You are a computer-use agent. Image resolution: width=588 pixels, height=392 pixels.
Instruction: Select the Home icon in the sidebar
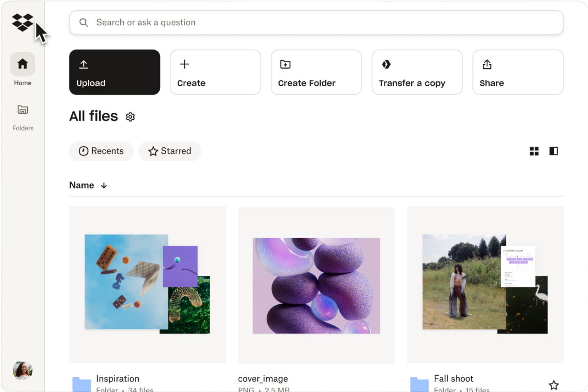tap(22, 64)
